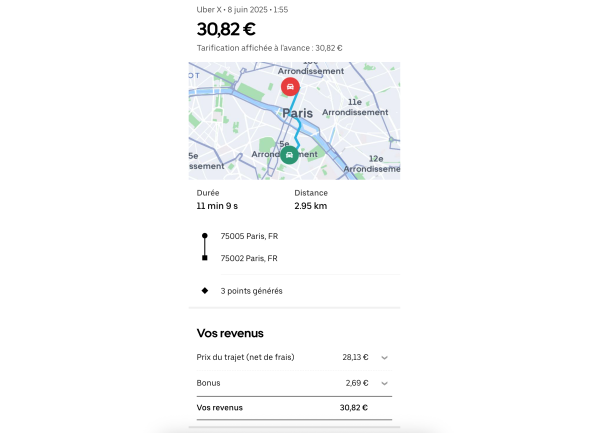
Task: Click the Tarification affichée à l'avance text
Action: click(x=270, y=47)
